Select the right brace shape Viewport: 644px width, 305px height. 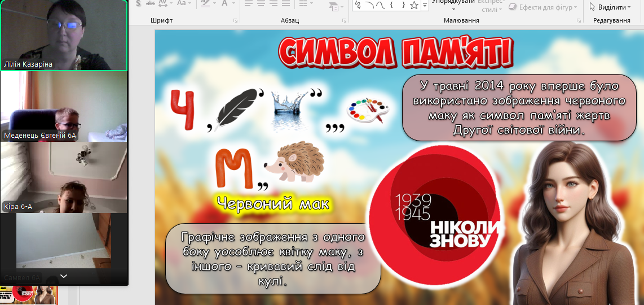tap(403, 5)
